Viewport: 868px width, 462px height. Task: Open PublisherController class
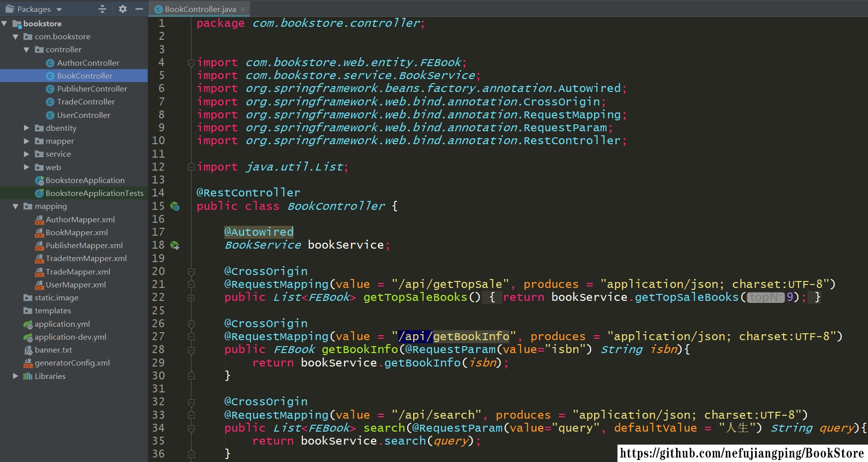point(92,89)
